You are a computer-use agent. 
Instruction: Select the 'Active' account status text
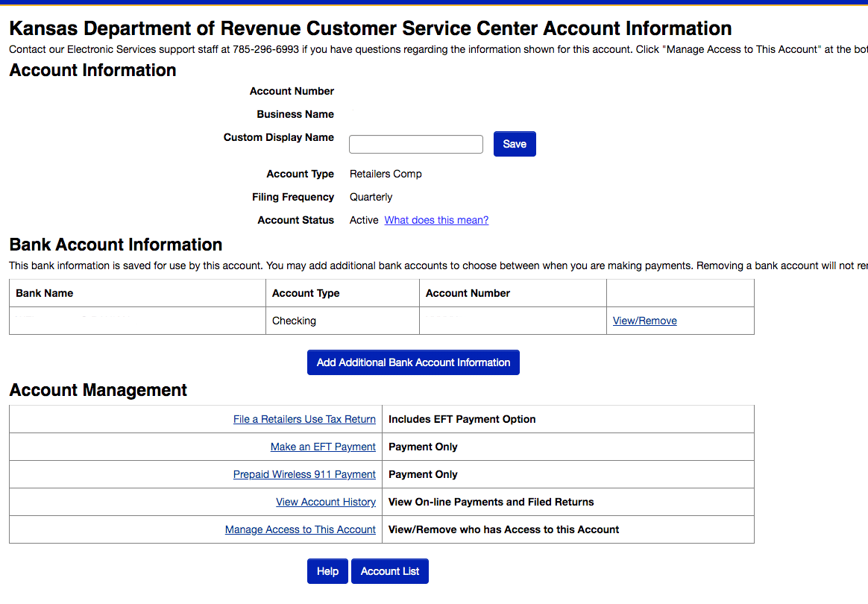click(364, 220)
